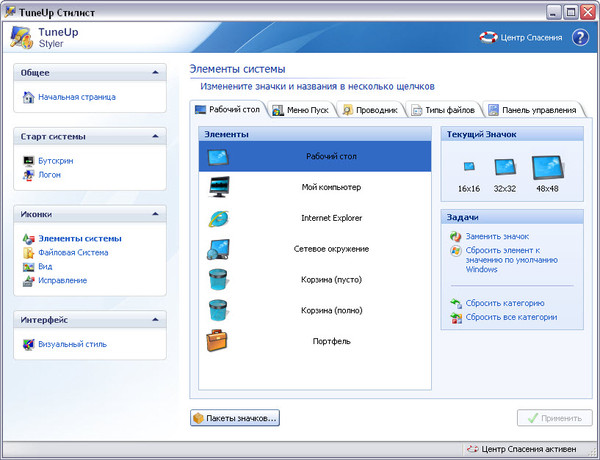The width and height of the screenshot is (600, 460).
Task: Select the Internet Explorer label in list
Action: point(331,218)
